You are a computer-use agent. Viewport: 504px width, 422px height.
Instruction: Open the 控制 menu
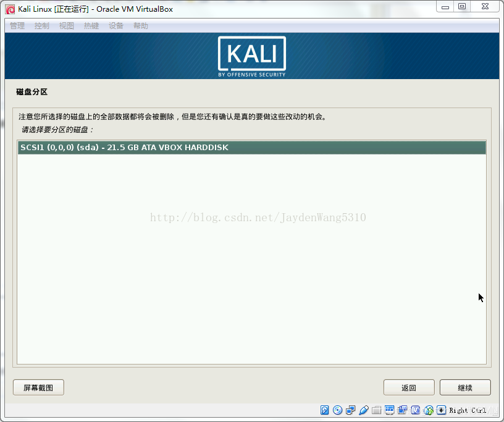tap(42, 26)
